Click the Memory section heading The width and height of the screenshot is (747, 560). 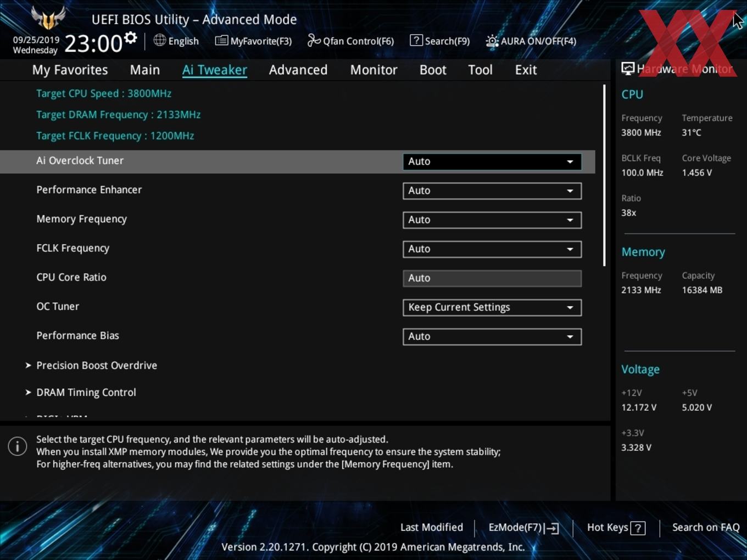click(643, 252)
